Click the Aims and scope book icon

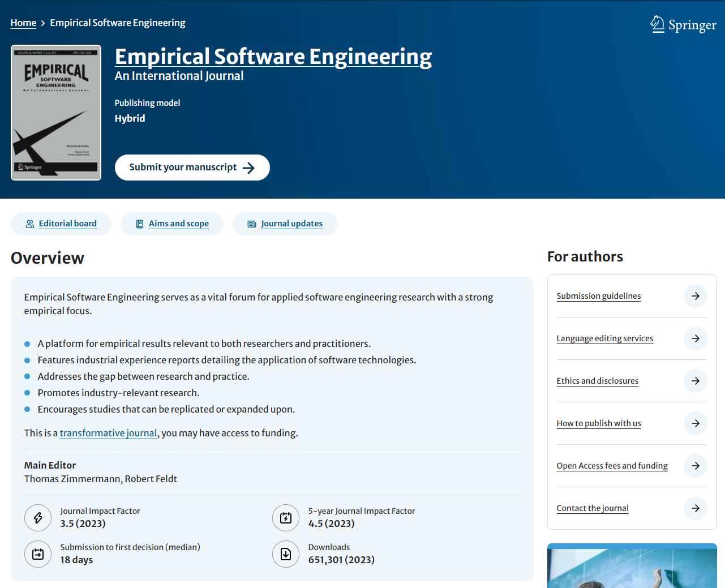(140, 224)
